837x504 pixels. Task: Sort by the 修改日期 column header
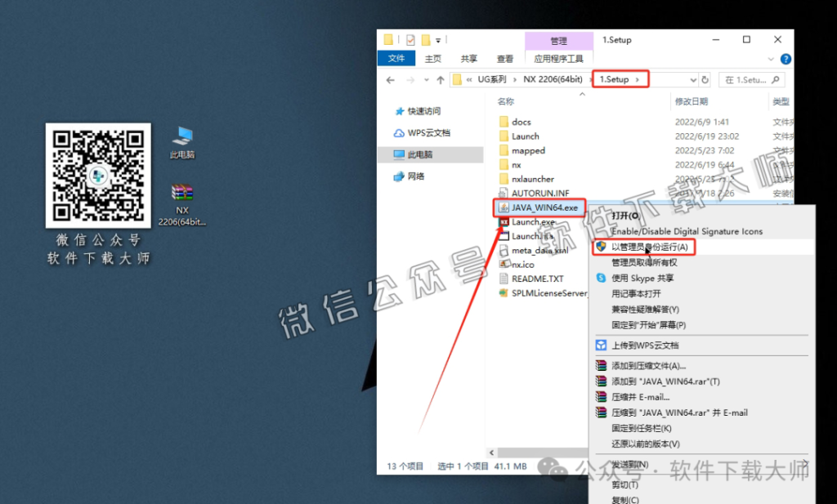[692, 101]
